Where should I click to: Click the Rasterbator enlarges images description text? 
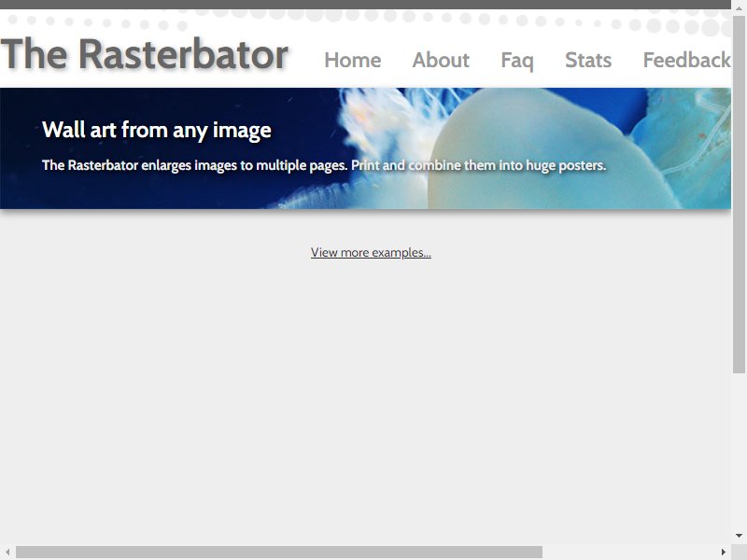[x=324, y=165]
